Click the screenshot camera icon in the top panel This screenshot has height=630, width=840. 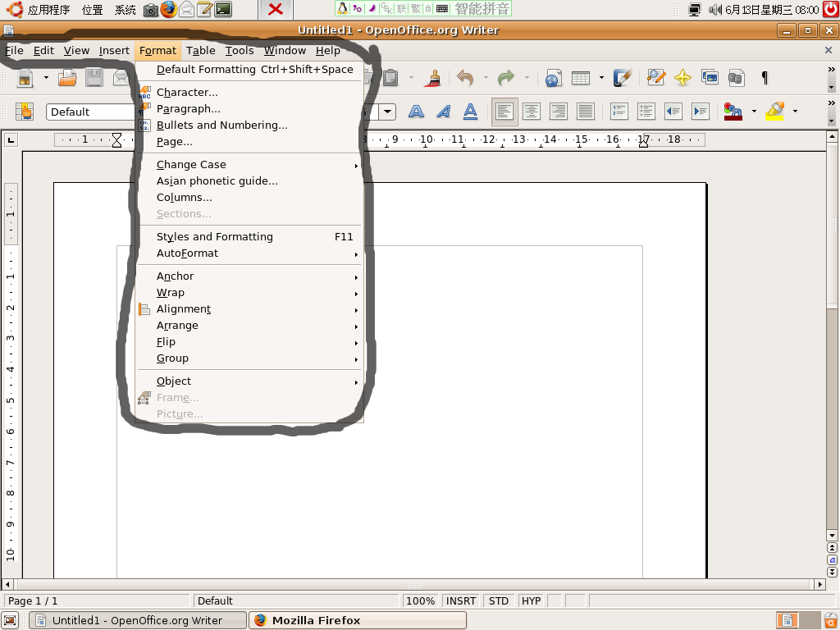coord(151,9)
